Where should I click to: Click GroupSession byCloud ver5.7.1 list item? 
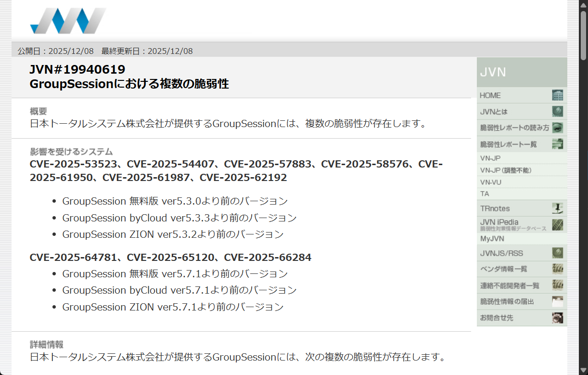(x=179, y=290)
